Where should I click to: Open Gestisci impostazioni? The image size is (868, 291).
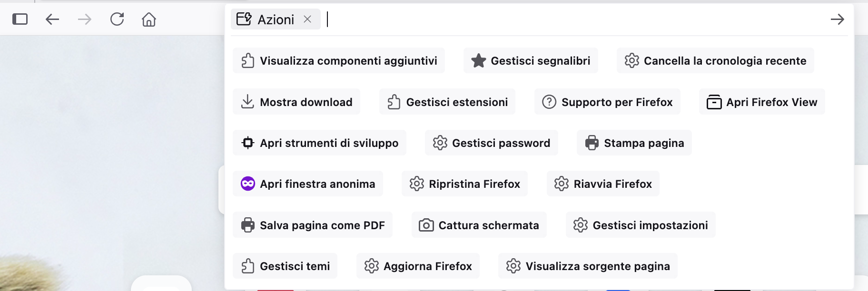[641, 225]
